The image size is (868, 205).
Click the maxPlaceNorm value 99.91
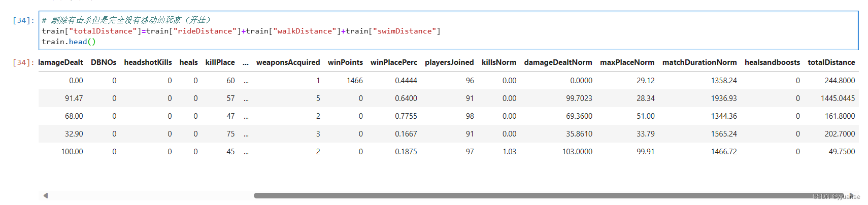pos(646,152)
